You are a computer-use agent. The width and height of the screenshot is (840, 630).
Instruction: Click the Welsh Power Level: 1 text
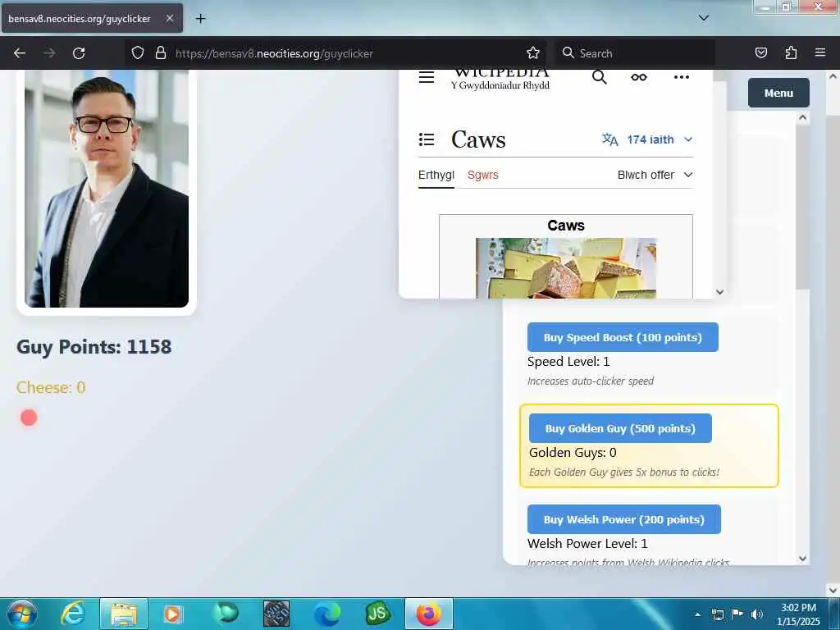pos(587,544)
